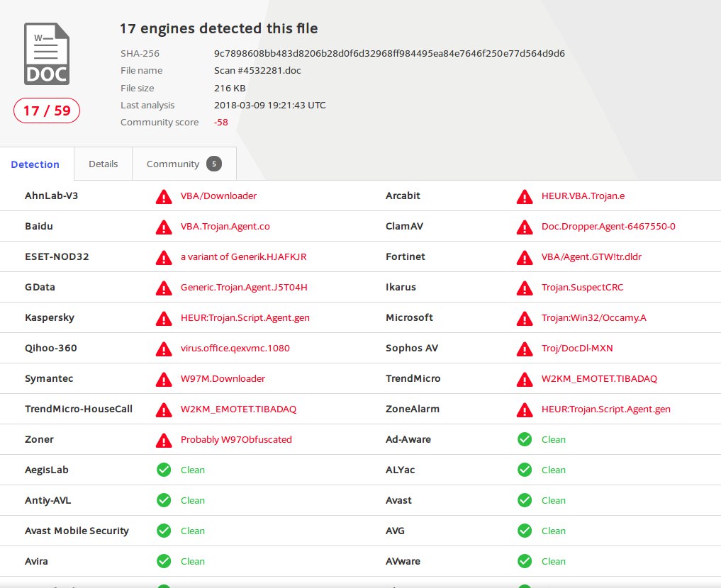Click the SHA-256 hash value
The width and height of the screenshot is (721, 588).
click(389, 53)
